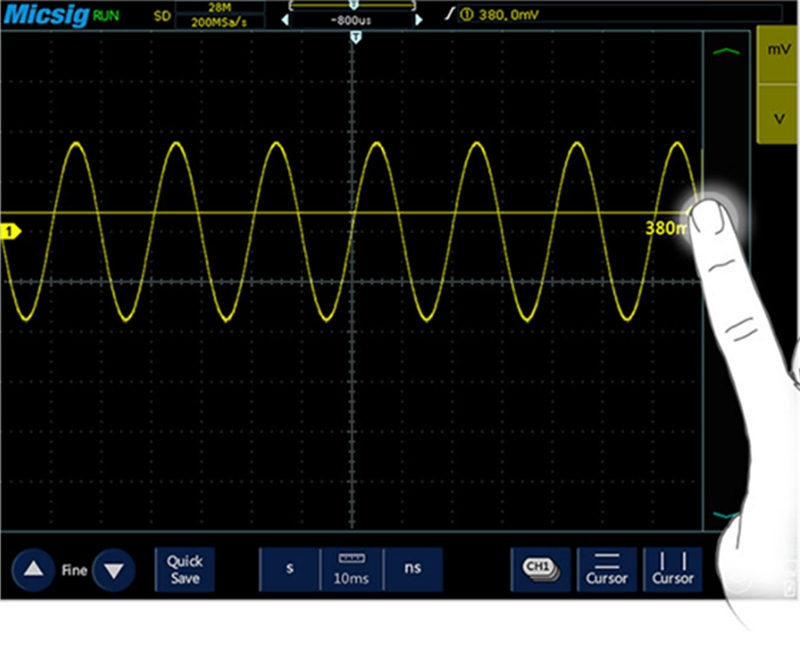Select the V voltage scale tab
This screenshot has height=650, width=800.
point(776,117)
